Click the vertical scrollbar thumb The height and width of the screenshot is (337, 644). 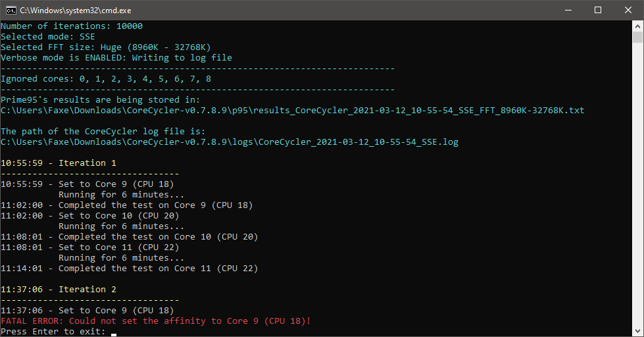[637, 38]
